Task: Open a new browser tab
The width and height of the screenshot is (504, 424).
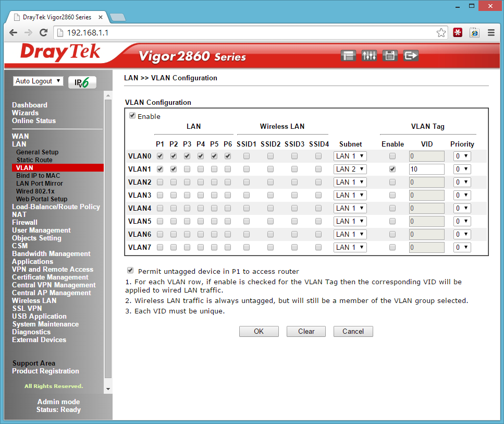Action: pyautogui.click(x=118, y=17)
